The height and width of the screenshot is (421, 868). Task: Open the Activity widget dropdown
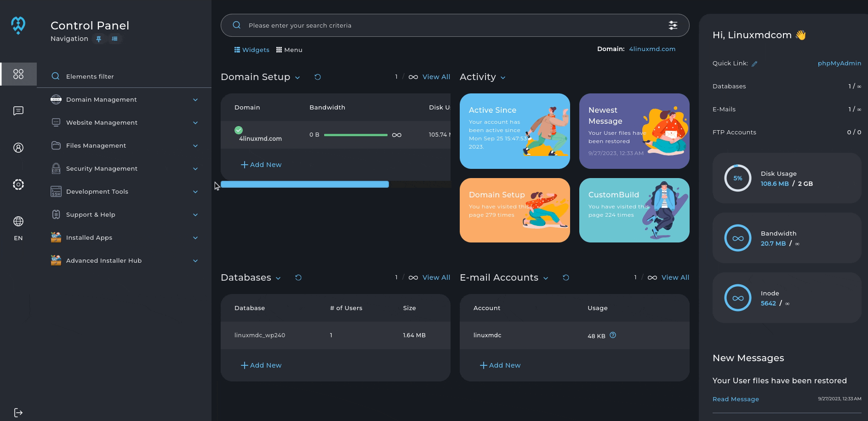503,78
